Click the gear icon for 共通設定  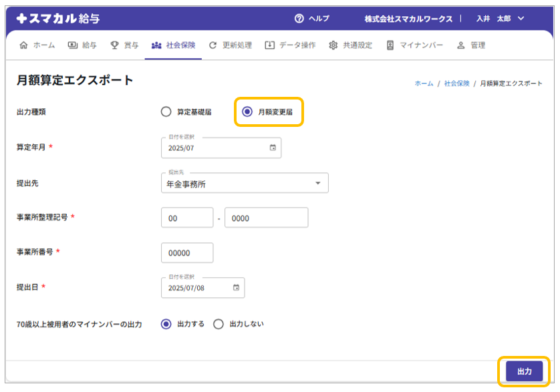(333, 45)
